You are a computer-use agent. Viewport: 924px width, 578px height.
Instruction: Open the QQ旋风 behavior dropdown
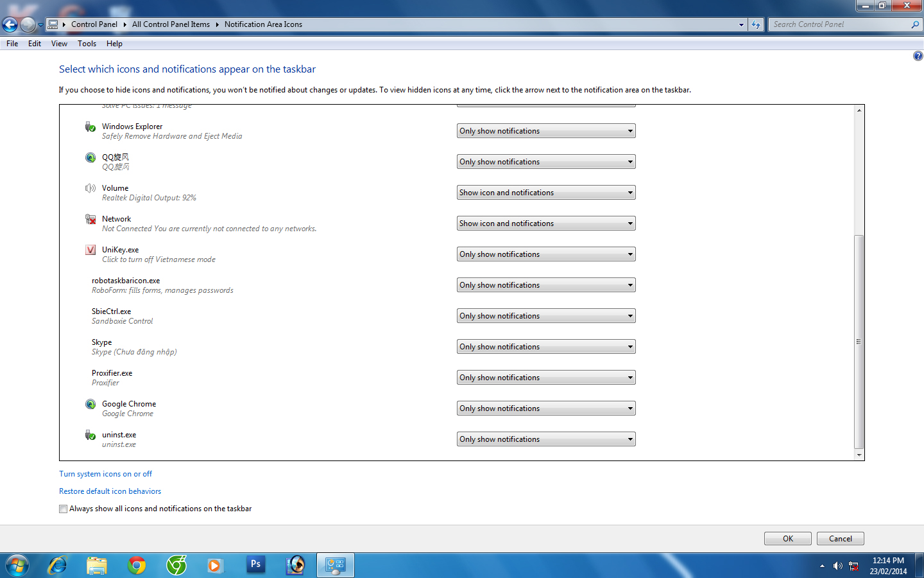click(546, 162)
